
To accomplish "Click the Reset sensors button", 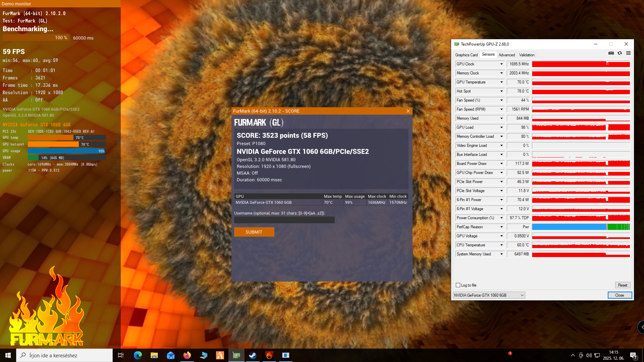I will (623, 285).
